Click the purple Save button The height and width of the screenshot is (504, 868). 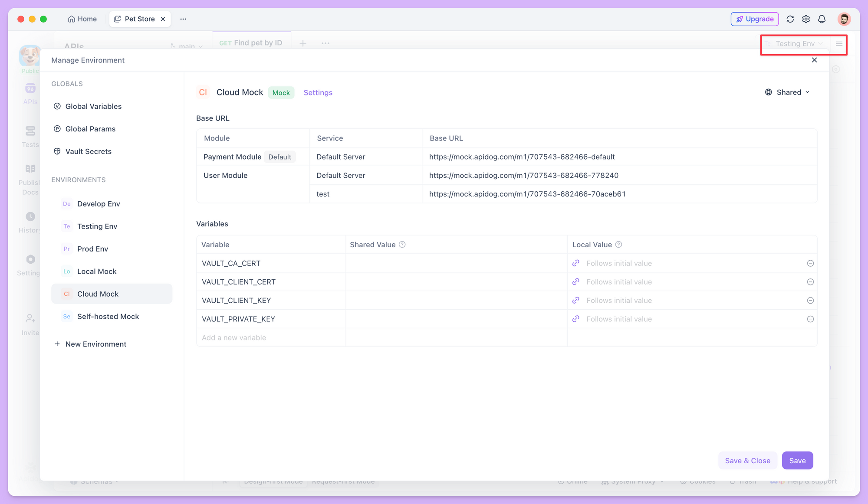[x=797, y=461]
